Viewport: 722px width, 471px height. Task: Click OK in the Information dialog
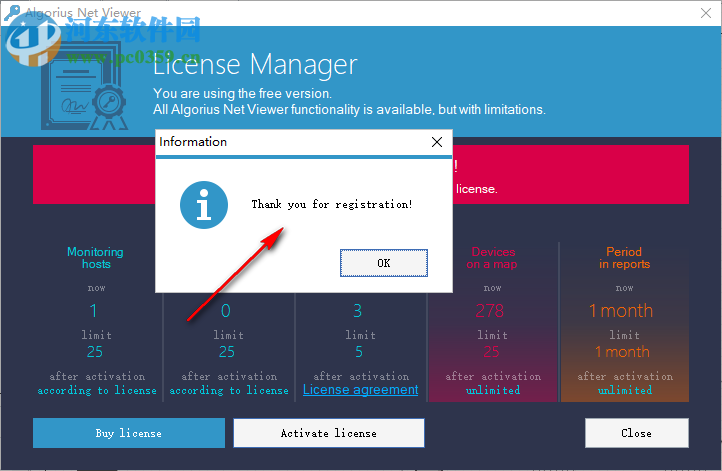384,263
